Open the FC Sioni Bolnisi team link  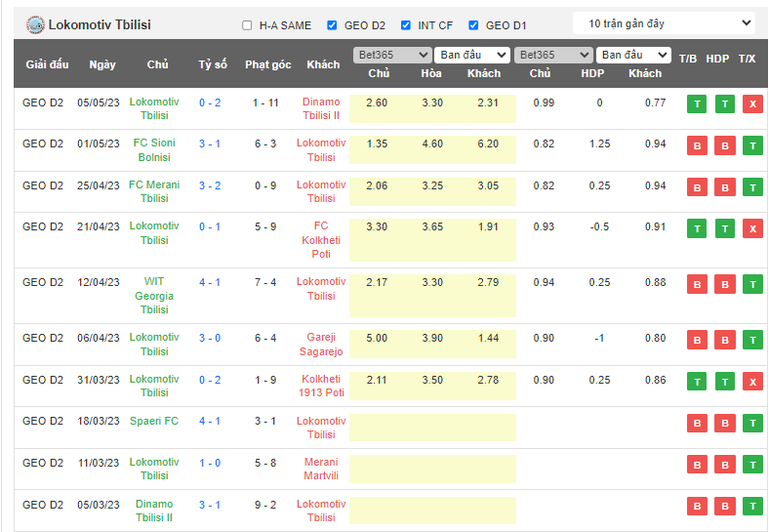pos(154,149)
